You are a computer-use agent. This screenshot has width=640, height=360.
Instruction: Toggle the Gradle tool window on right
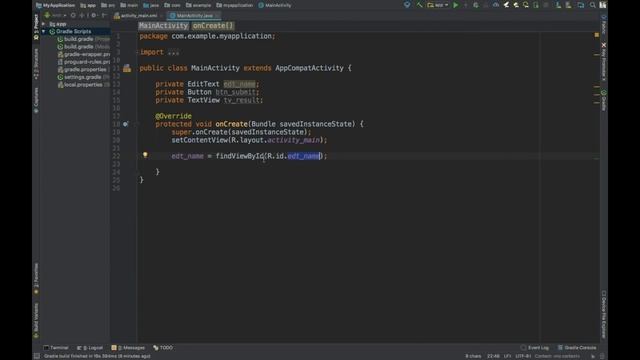point(604,100)
